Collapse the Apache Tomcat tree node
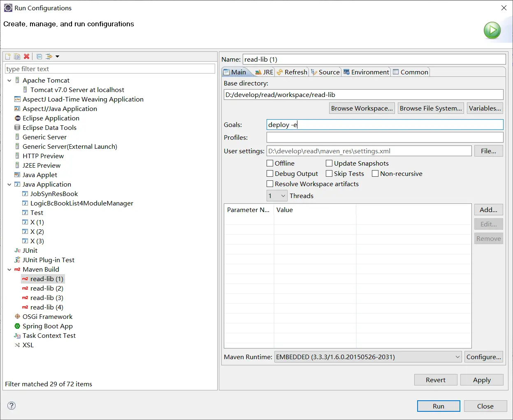The height and width of the screenshot is (420, 513). click(9, 81)
